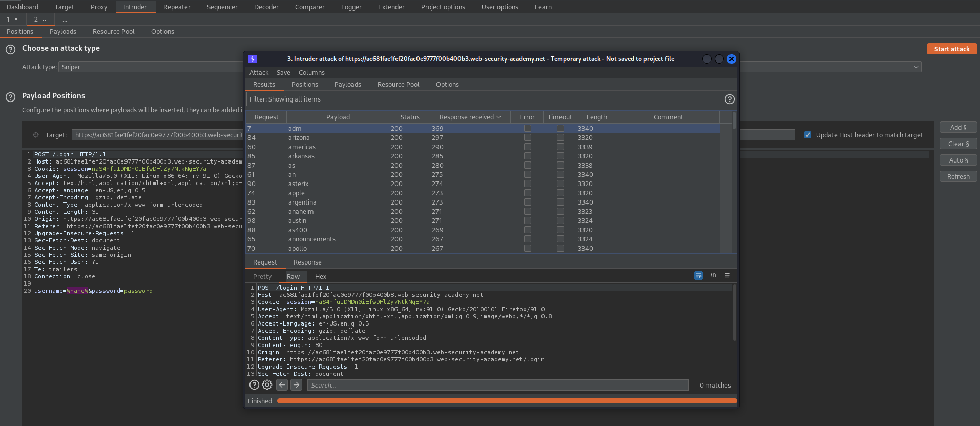Image resolution: width=980 pixels, height=426 pixels.
Task: Toggle word wrap icon in request viewer
Action: [698, 275]
